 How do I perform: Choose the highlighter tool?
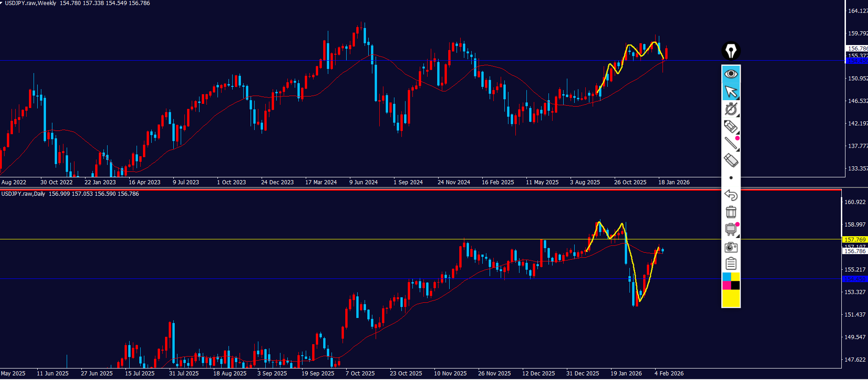coord(731,126)
